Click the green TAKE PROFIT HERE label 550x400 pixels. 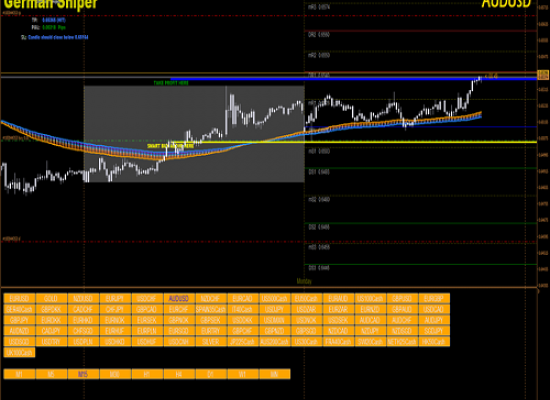click(x=171, y=83)
